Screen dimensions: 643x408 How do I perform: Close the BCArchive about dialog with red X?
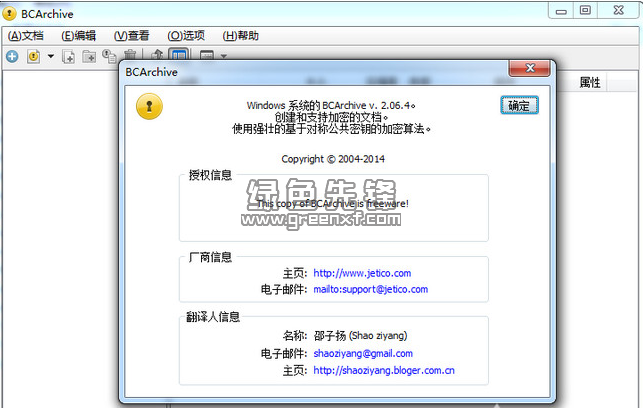click(529, 68)
